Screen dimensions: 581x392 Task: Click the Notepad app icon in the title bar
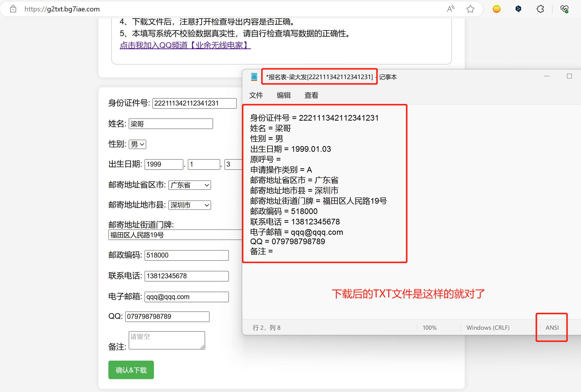(x=254, y=77)
